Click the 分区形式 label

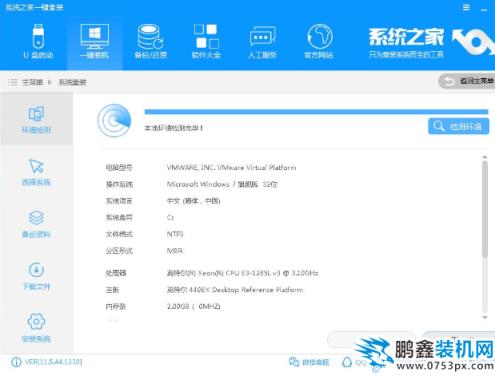coord(119,251)
